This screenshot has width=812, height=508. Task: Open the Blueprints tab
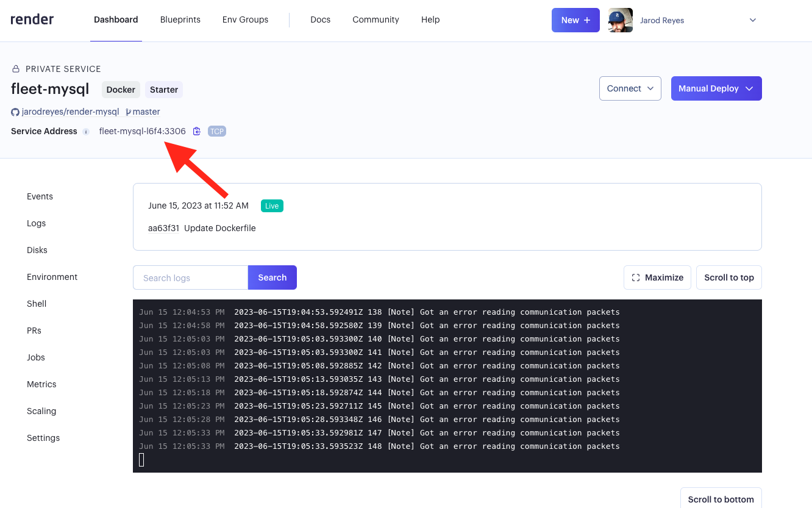pos(180,20)
